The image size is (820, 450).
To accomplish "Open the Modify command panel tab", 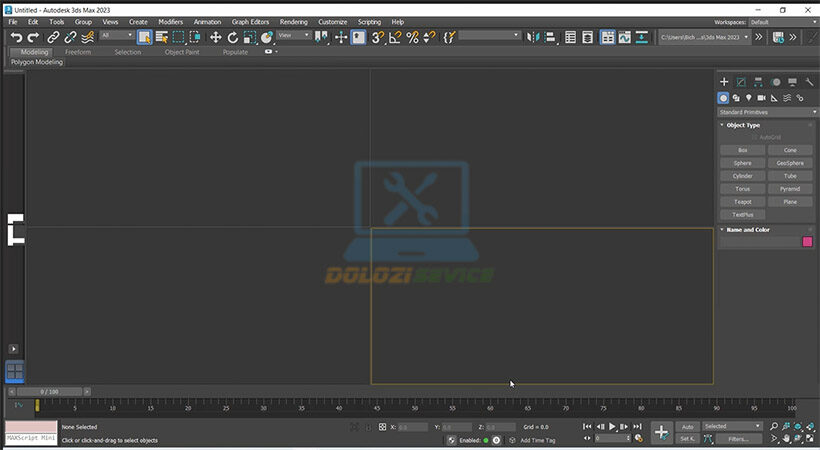I will (x=741, y=82).
